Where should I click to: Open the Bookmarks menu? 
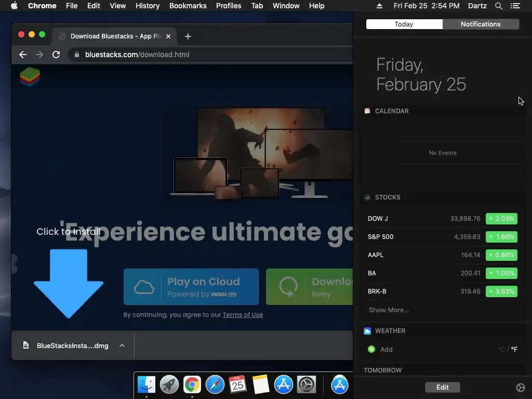(x=188, y=6)
